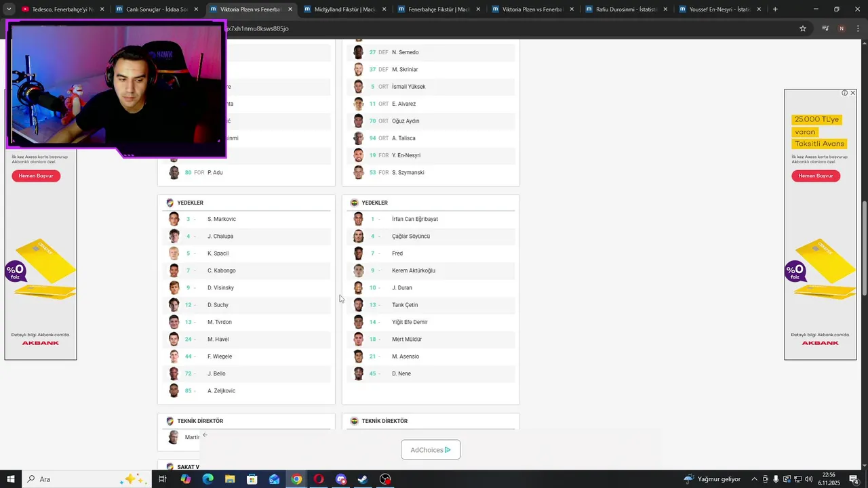Open the Chrome three-dot menu
The height and width of the screenshot is (488, 868).
[859, 28]
